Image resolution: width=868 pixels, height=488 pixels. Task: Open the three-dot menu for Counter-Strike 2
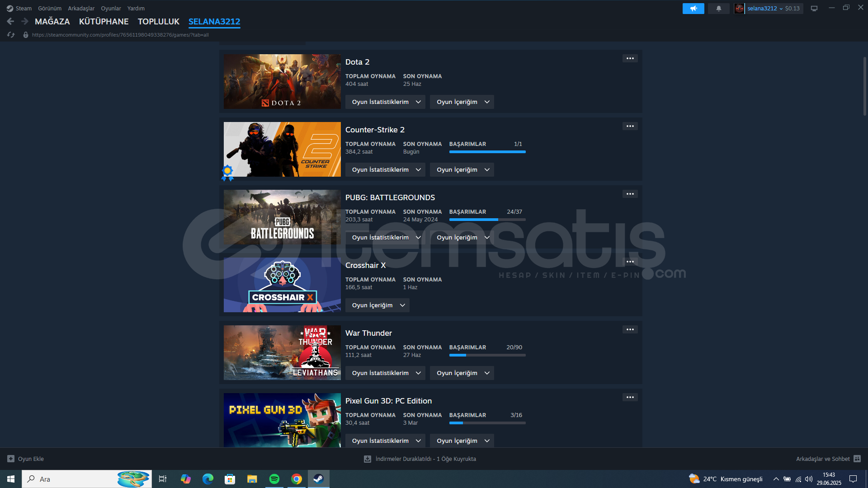(630, 126)
